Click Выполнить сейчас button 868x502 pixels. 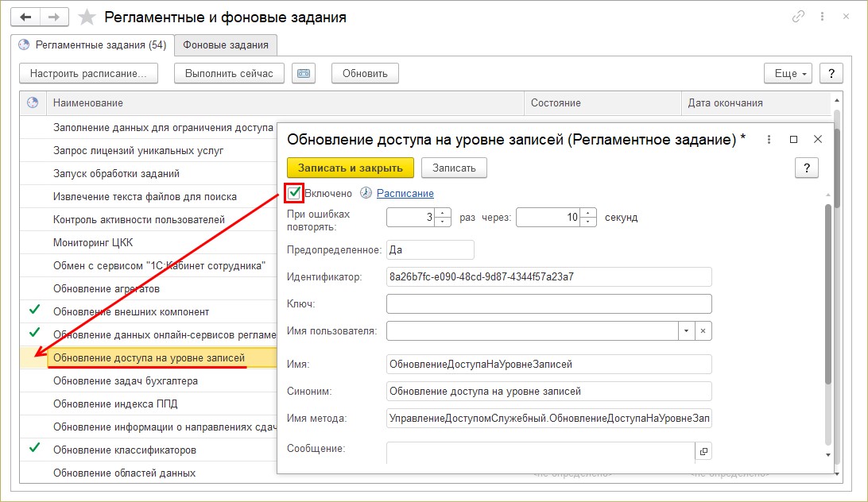pyautogui.click(x=229, y=73)
